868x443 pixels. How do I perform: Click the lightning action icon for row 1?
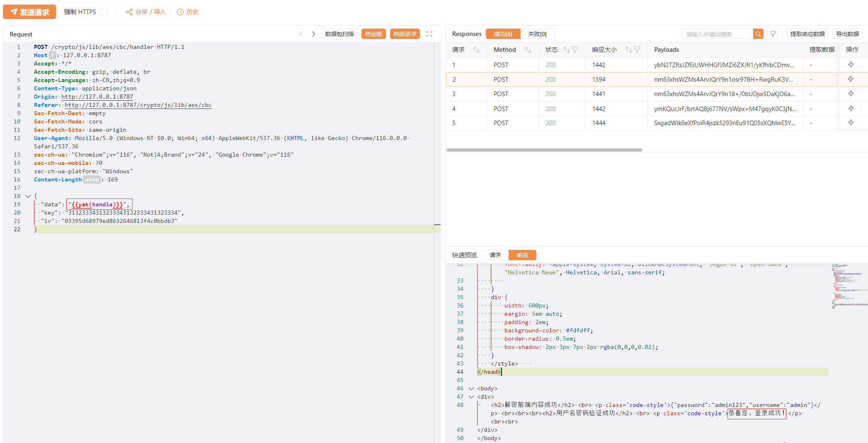tap(851, 65)
